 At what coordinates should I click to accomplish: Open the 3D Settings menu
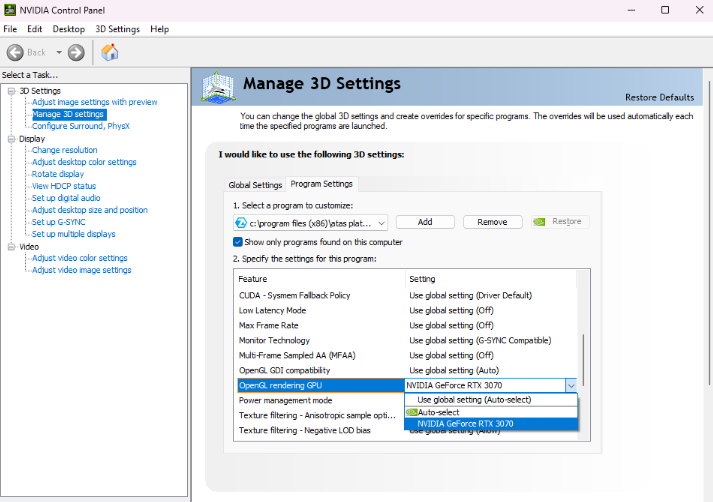tap(117, 29)
